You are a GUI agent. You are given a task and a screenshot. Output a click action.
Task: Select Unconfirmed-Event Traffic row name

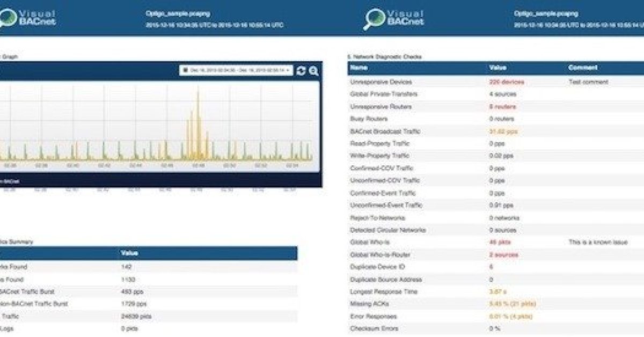[x=385, y=206]
